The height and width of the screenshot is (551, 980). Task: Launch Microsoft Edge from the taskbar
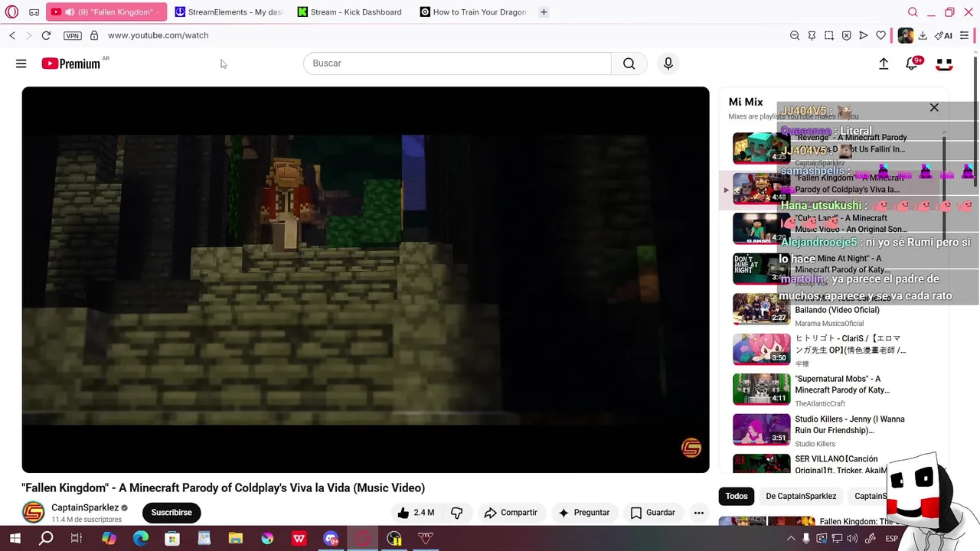coord(141,539)
